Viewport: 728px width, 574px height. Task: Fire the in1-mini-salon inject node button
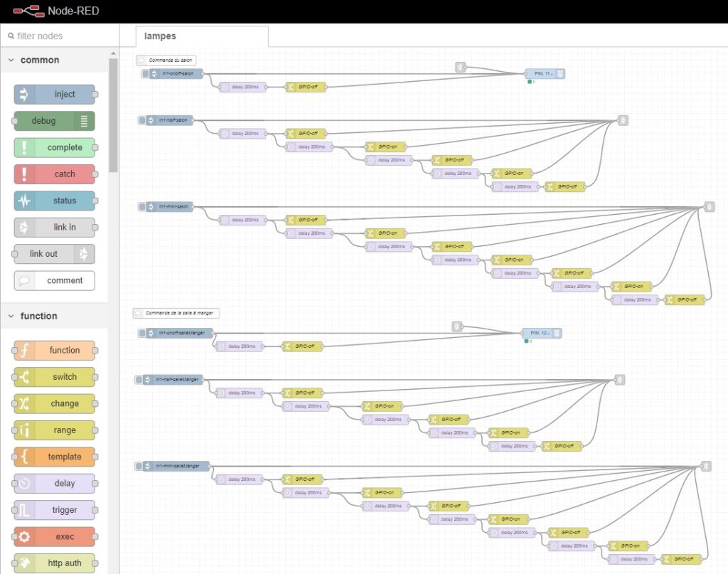(x=141, y=206)
